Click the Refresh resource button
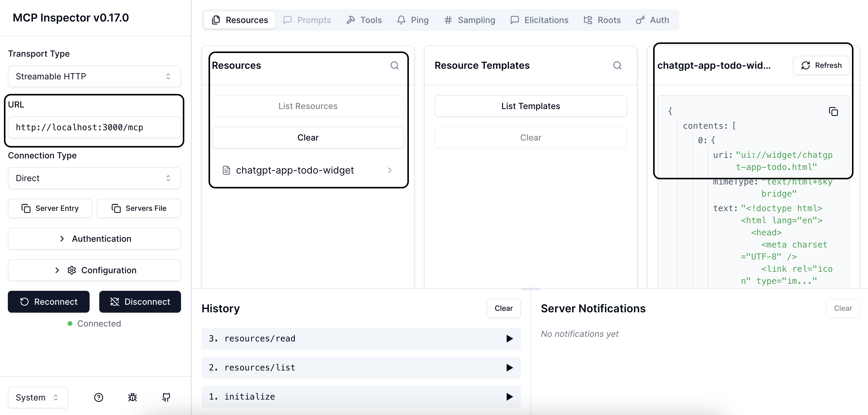 click(x=821, y=65)
